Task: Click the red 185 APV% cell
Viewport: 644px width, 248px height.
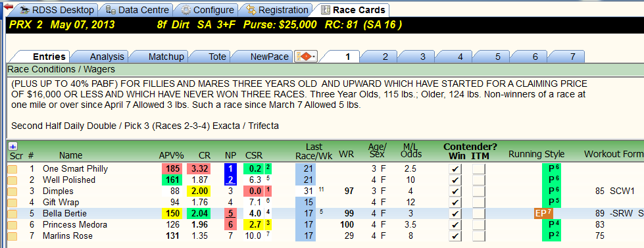Action: click(172, 169)
